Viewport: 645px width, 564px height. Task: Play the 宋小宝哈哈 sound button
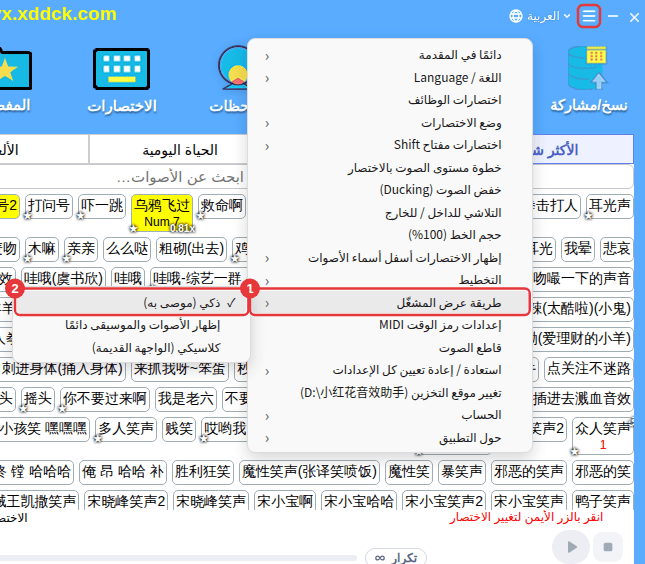pos(358,501)
